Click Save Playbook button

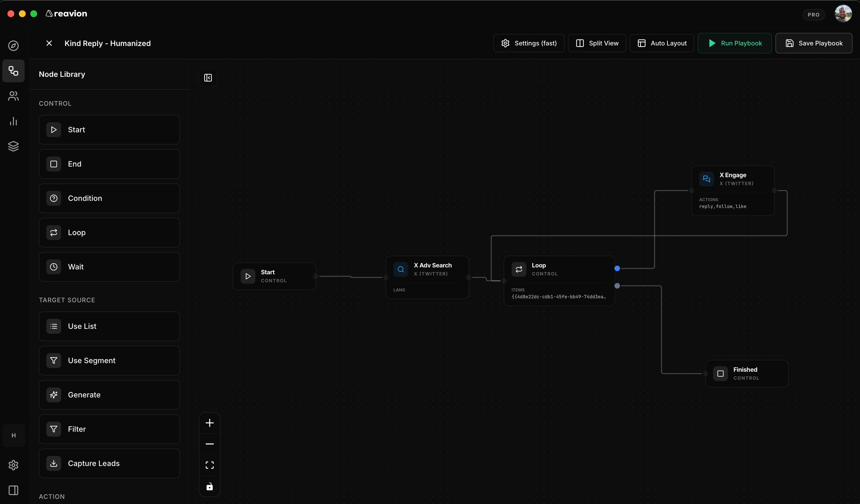coord(814,43)
